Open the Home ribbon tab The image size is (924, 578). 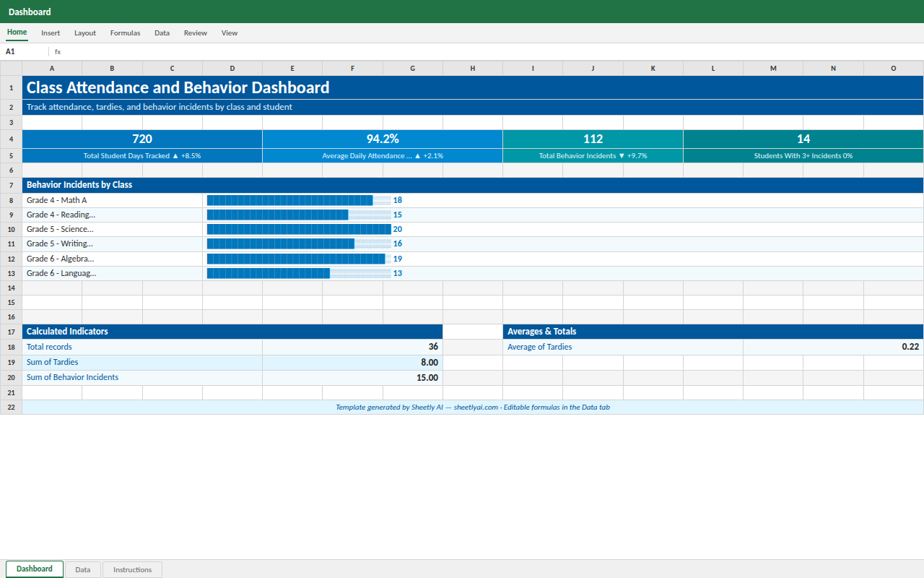click(x=17, y=33)
